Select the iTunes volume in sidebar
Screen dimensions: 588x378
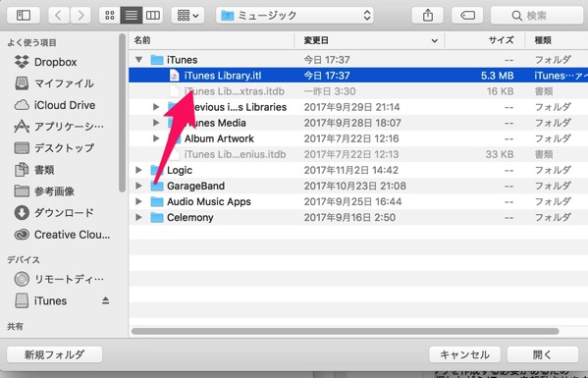(40, 300)
